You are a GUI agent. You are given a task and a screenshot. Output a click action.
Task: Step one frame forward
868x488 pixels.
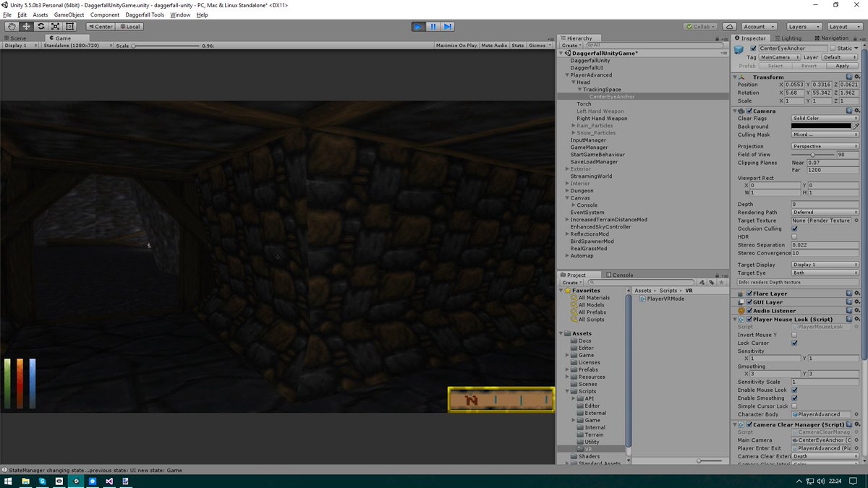(448, 27)
